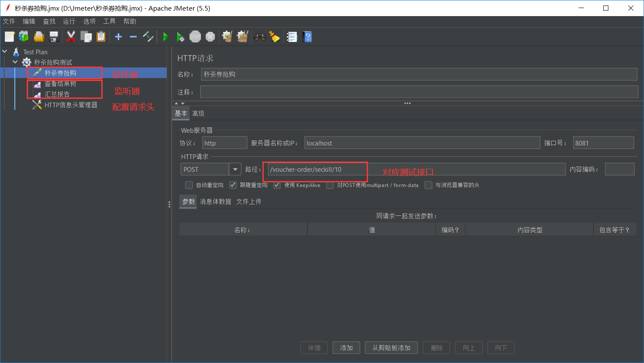
Task: Click the Help question mark icon
Action: point(308,37)
